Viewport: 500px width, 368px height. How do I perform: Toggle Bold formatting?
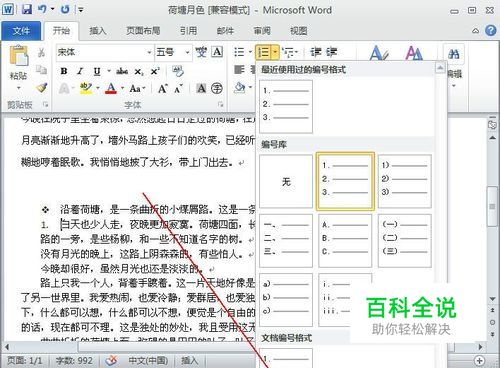click(64, 71)
